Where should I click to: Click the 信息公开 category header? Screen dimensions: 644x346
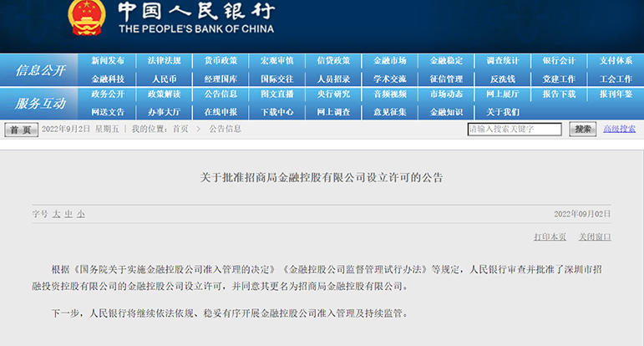coord(40,70)
